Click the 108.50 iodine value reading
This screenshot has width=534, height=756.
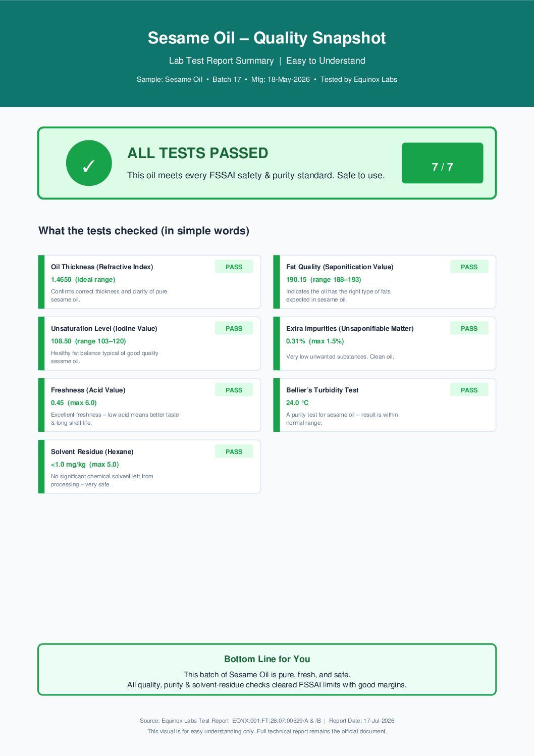click(x=61, y=341)
